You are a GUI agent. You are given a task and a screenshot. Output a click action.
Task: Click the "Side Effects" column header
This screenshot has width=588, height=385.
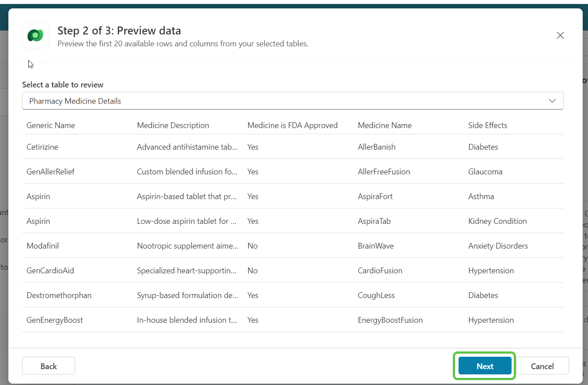(x=488, y=125)
